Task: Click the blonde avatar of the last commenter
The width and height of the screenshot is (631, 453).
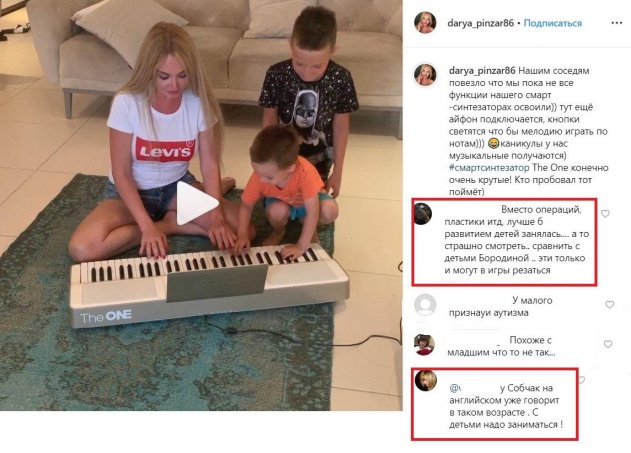Action: click(x=426, y=380)
